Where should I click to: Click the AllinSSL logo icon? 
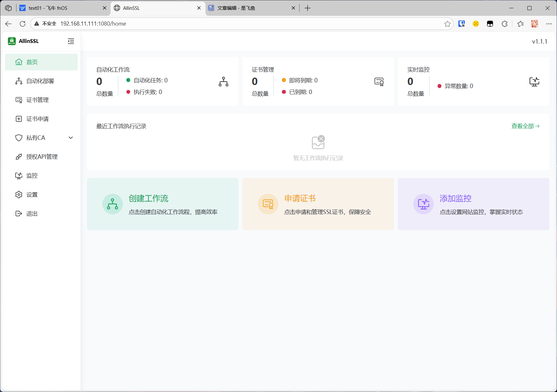(12, 41)
